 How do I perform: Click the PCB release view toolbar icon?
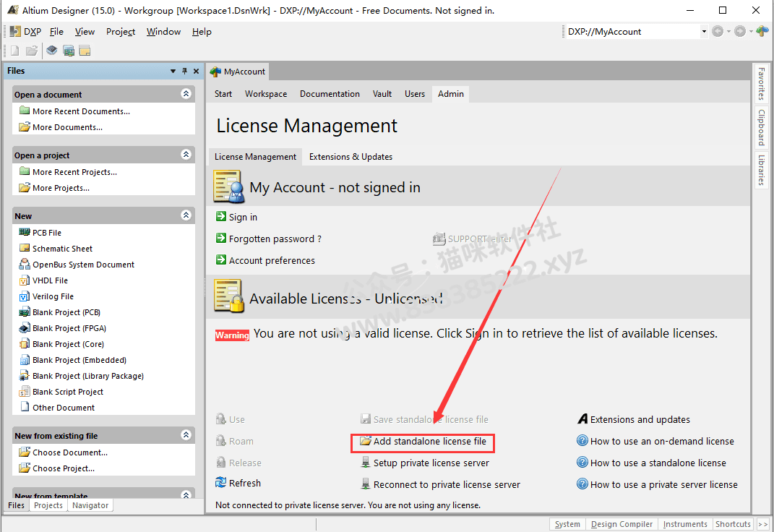[69, 51]
